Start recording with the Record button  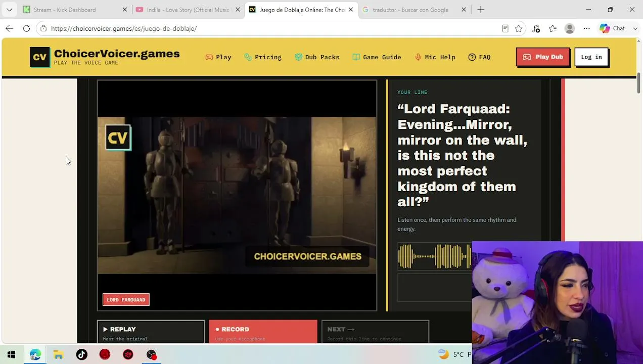(263, 332)
